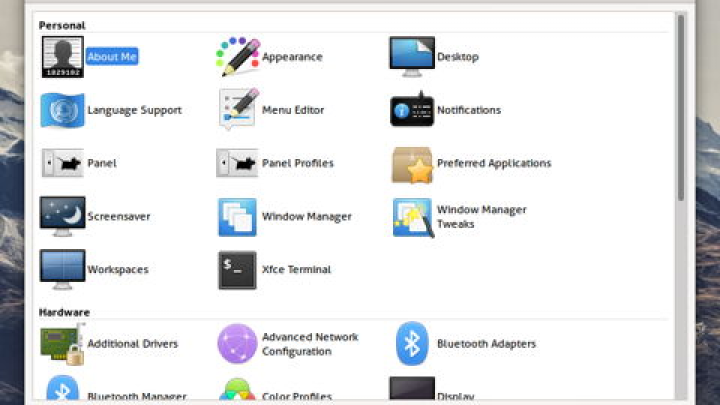Open the Display settings icon
The height and width of the screenshot is (405, 720).
coord(412,390)
